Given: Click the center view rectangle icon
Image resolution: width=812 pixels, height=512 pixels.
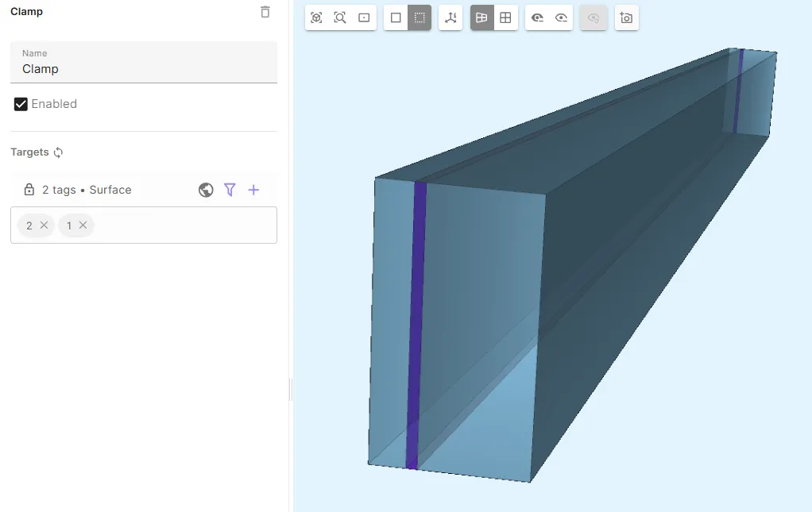Looking at the screenshot, I should 364,17.
